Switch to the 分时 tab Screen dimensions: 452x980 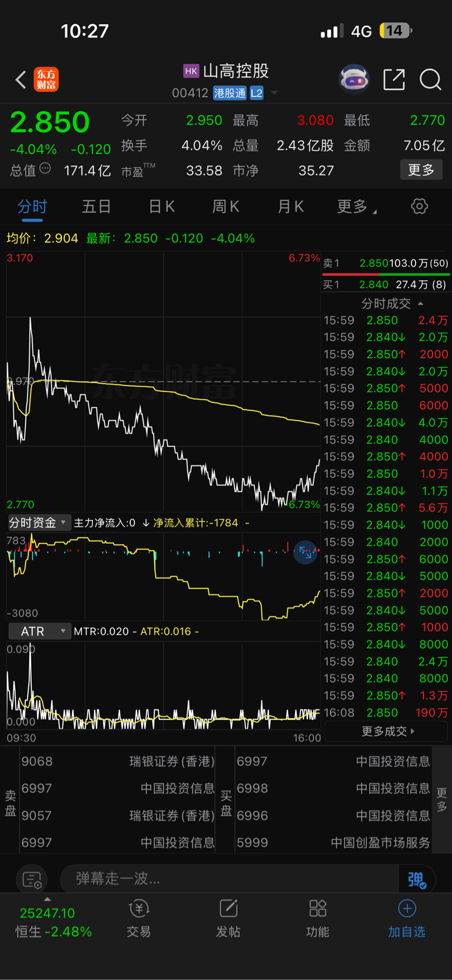coord(32,207)
